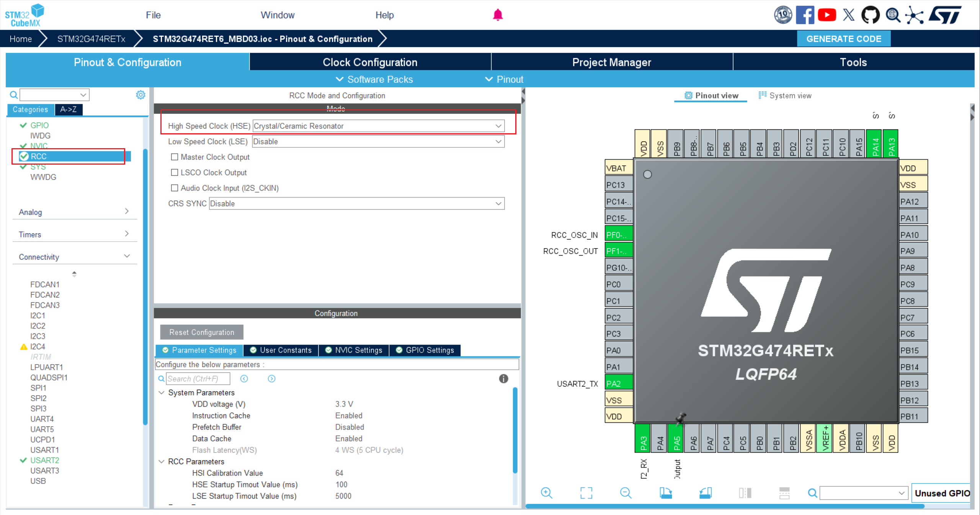
Task: Click the peripheral search magnifier icon
Action: (x=13, y=95)
